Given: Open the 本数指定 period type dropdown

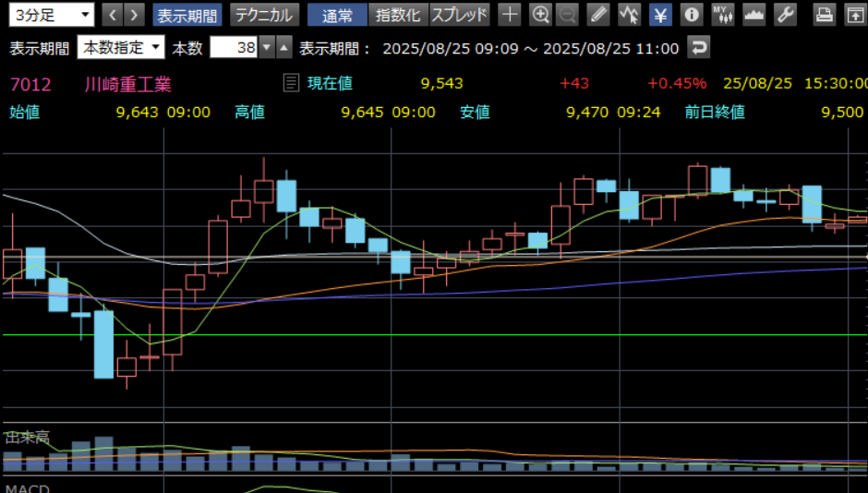Looking at the screenshot, I should 121,48.
